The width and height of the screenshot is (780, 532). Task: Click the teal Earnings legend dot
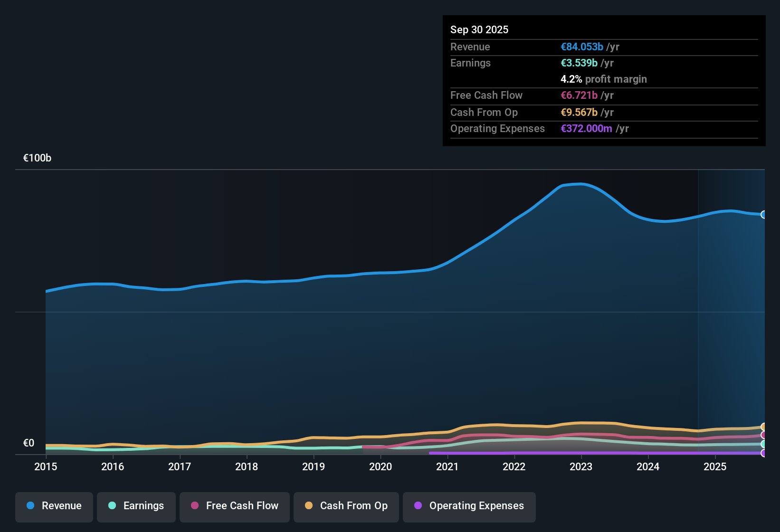click(x=112, y=506)
